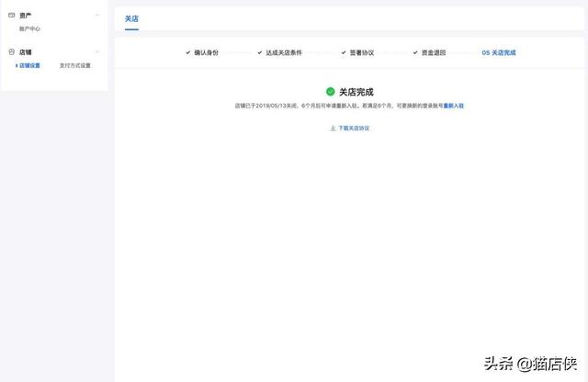
Task: Click the green 关店完成 checkmark icon
Action: pos(330,92)
